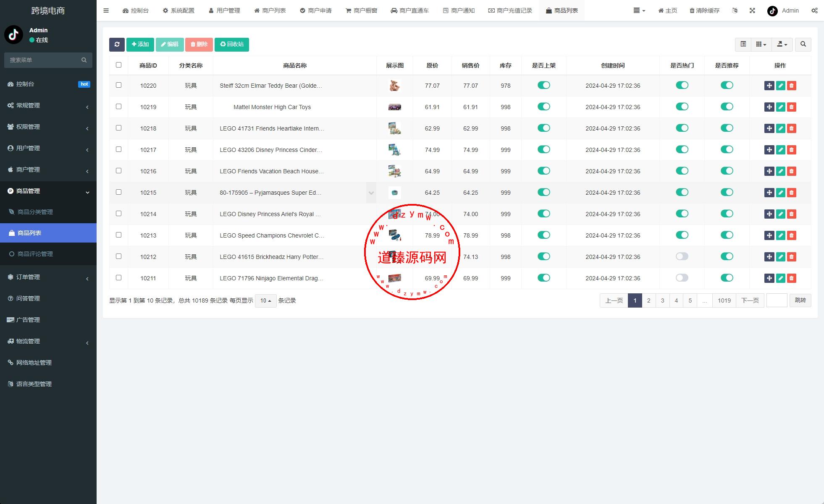Tick the checkbox for product 10217
Screen dimensions: 824x504
[x=118, y=149]
